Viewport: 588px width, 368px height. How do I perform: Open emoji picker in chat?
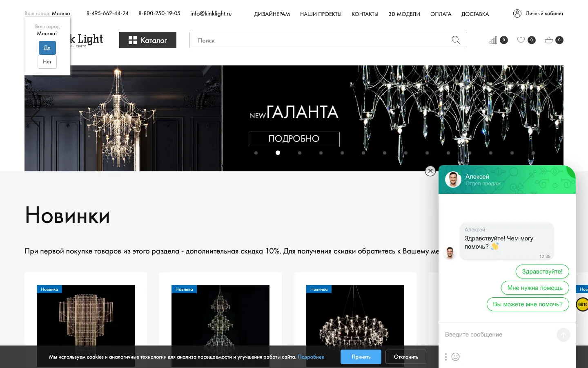[x=456, y=357]
